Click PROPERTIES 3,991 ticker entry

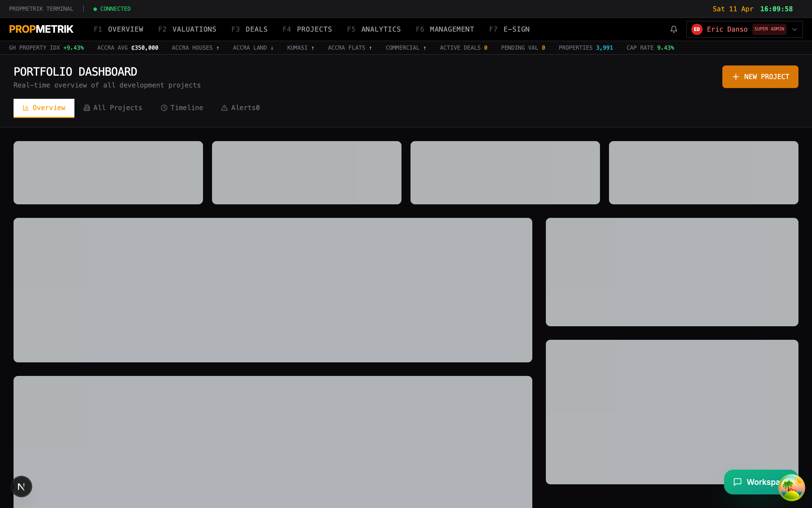[586, 48]
